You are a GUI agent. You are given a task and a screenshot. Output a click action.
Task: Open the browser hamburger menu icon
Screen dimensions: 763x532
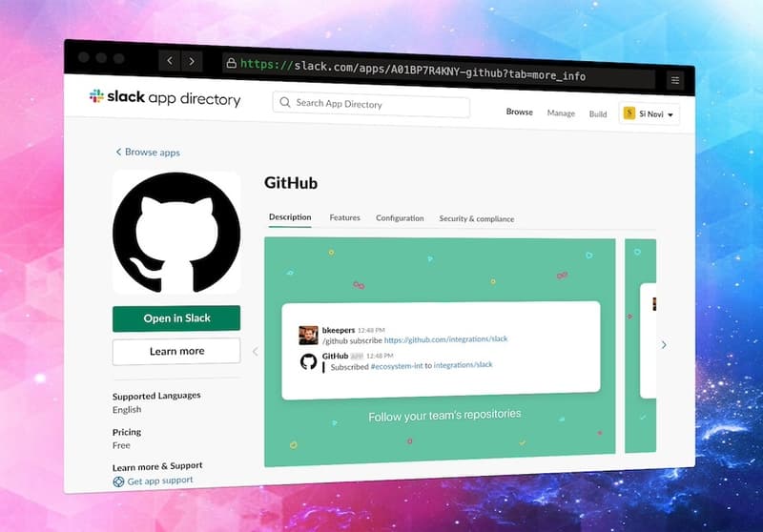point(675,80)
